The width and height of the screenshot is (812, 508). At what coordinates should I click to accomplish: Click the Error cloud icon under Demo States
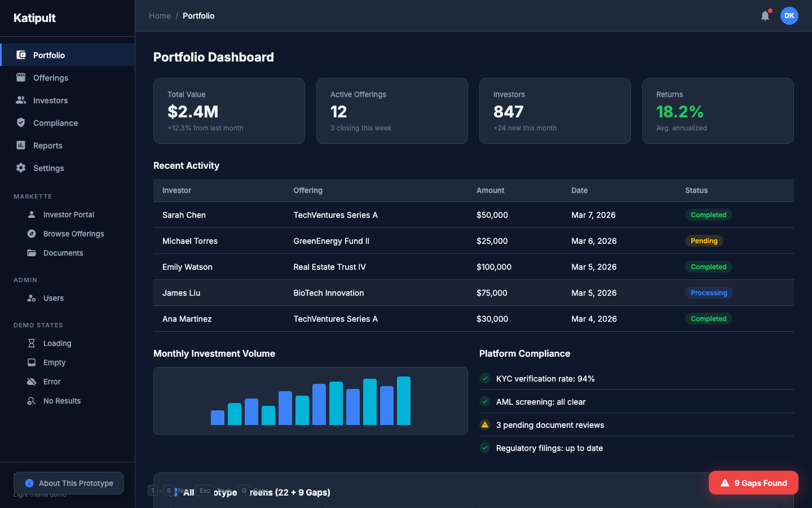(x=32, y=381)
